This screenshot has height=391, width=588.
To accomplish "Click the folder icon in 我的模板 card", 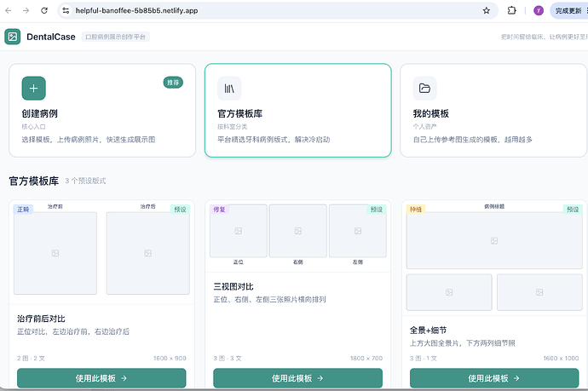I will 425,88.
